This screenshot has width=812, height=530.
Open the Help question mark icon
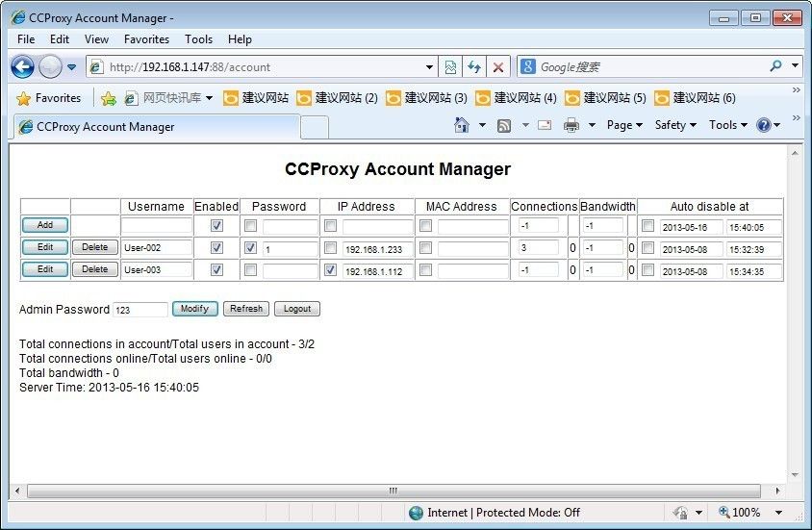[763, 125]
